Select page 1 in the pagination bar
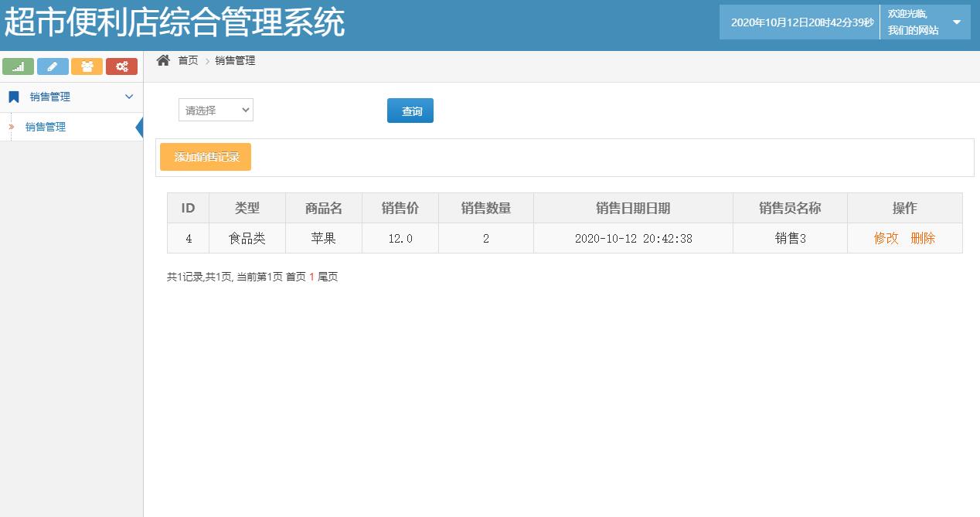 pyautogui.click(x=311, y=276)
